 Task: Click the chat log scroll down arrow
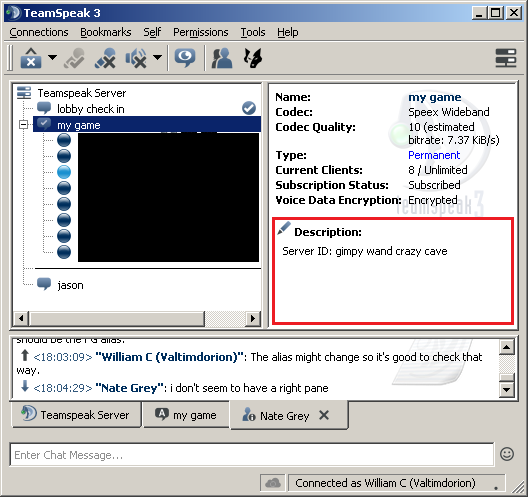[x=507, y=390]
